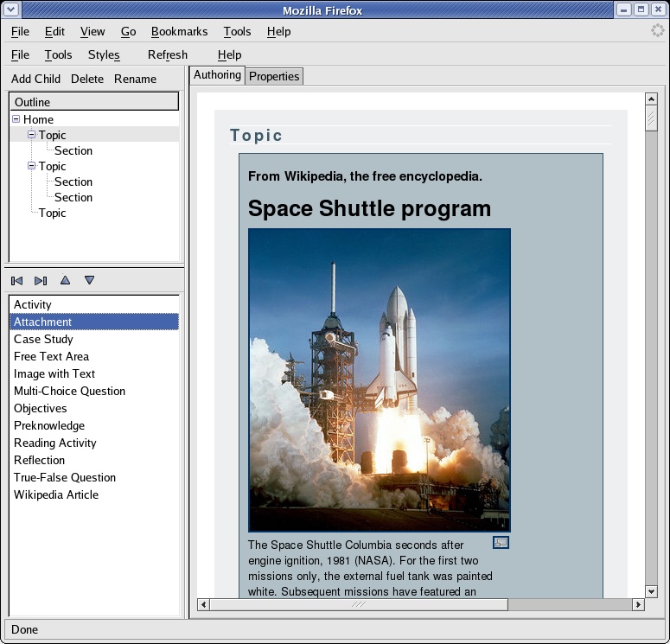This screenshot has width=670, height=644.
Task: Select Multi-Choice Question iDevice
Action: coord(94,391)
